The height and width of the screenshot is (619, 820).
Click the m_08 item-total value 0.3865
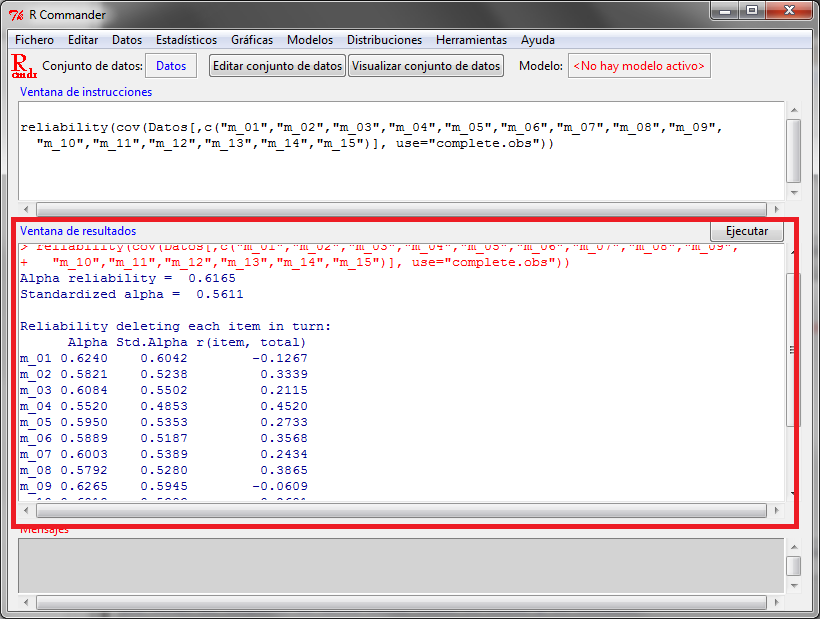click(x=284, y=471)
